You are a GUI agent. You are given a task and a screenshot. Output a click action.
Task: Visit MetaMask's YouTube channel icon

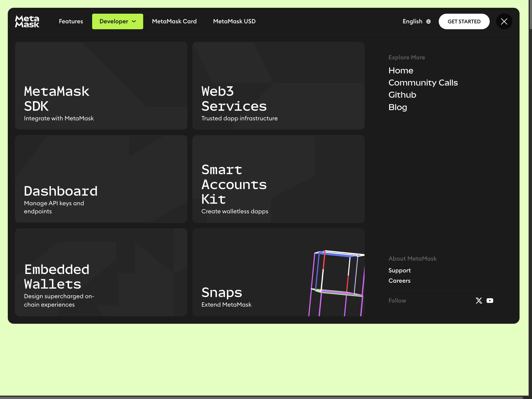point(490,300)
